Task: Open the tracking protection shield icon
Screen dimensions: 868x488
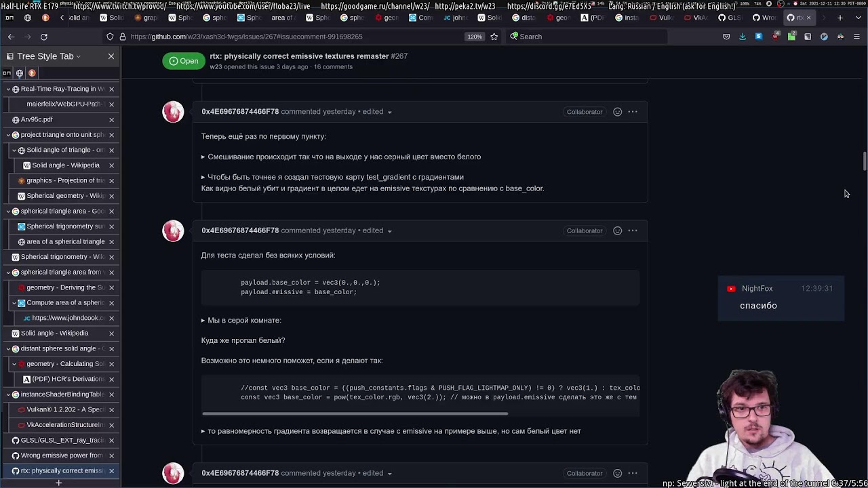Action: [x=110, y=37]
